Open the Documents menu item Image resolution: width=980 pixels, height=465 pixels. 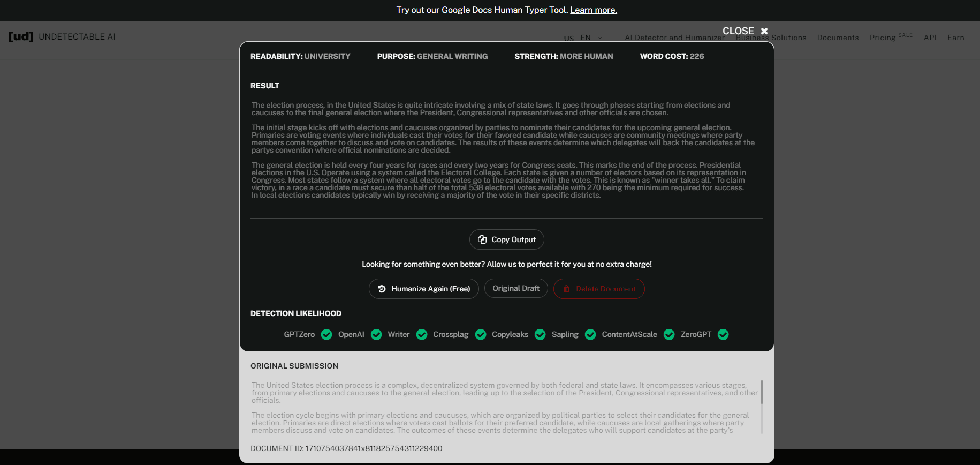838,38
